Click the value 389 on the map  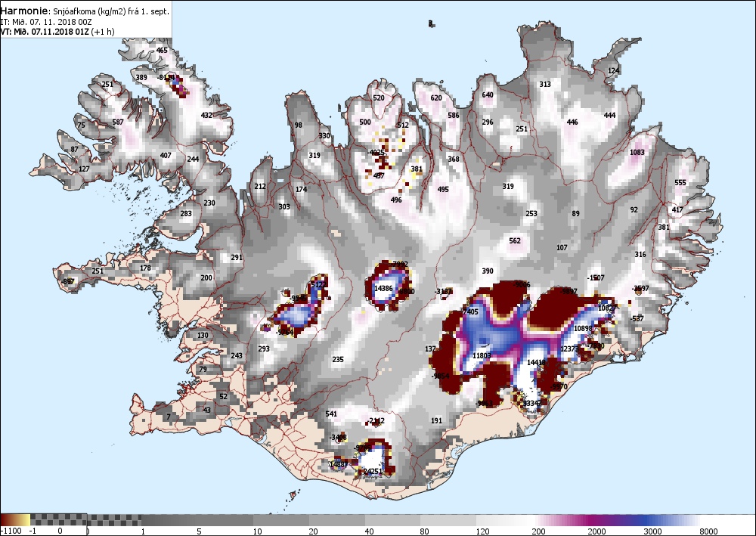coord(141,77)
